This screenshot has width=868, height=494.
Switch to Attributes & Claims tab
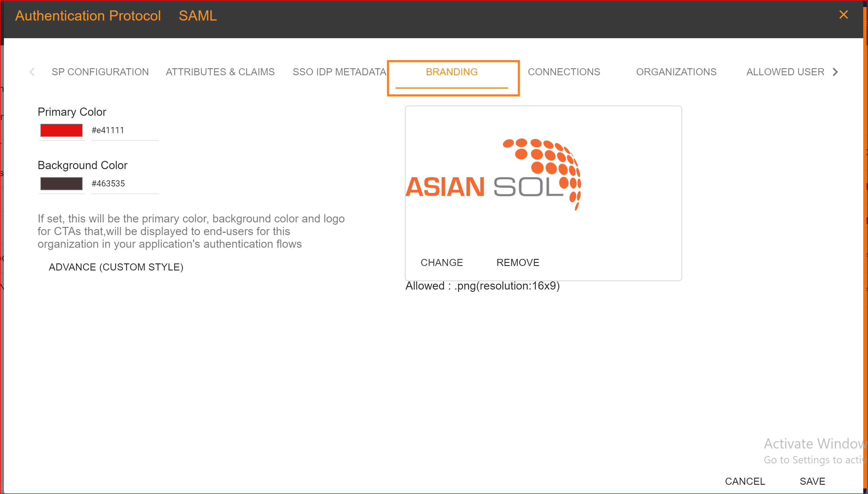pos(220,72)
